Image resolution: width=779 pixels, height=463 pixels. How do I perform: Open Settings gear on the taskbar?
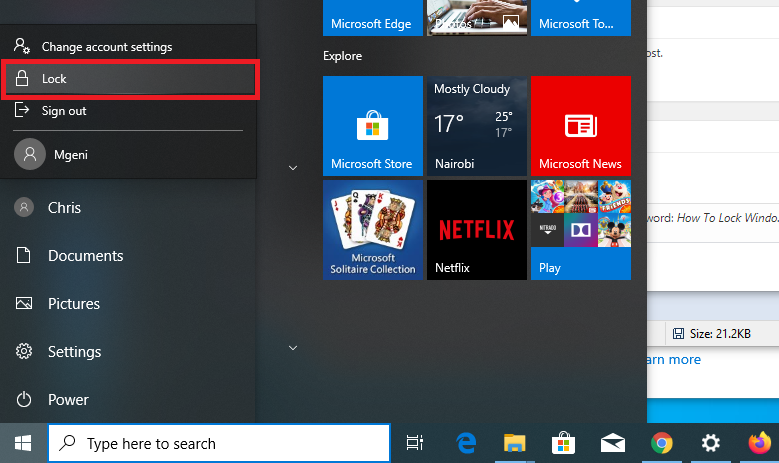(x=710, y=443)
